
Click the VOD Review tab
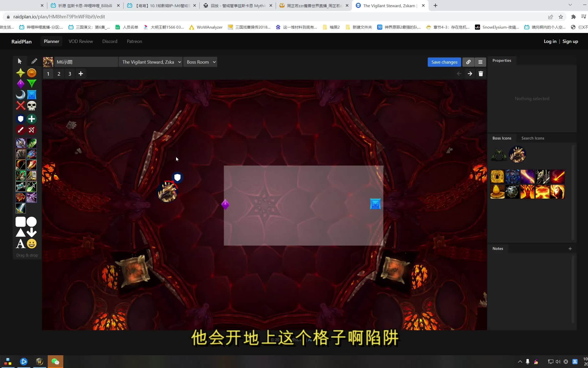(80, 41)
